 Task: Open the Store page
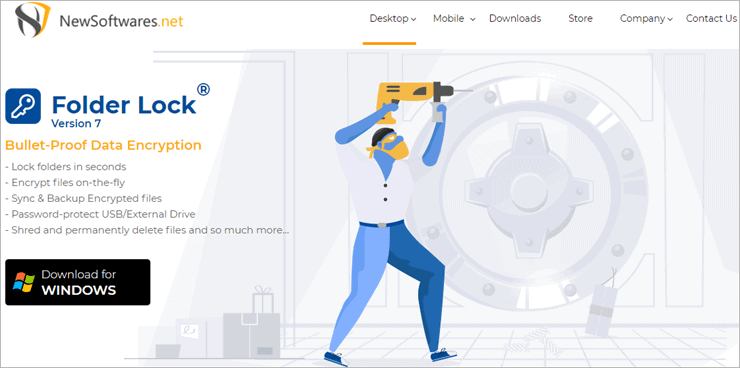pos(580,18)
